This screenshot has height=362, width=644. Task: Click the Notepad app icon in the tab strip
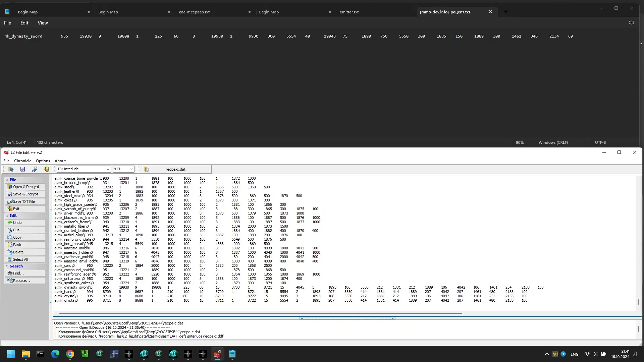click(x=7, y=12)
